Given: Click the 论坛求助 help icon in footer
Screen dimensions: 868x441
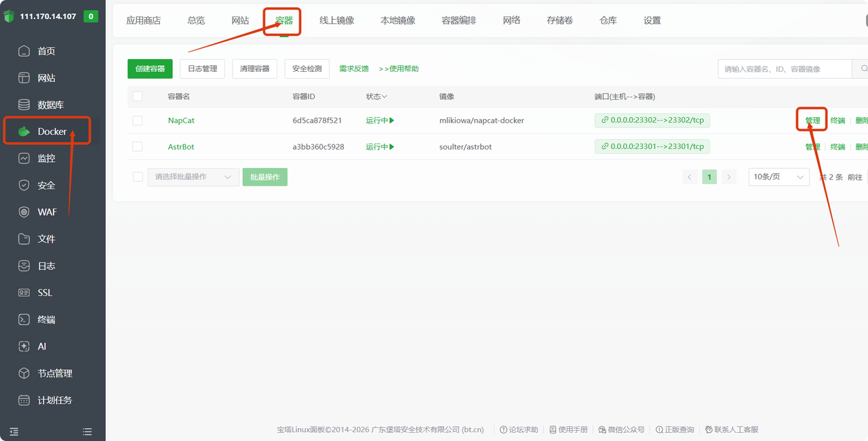Looking at the screenshot, I should click(x=503, y=429).
